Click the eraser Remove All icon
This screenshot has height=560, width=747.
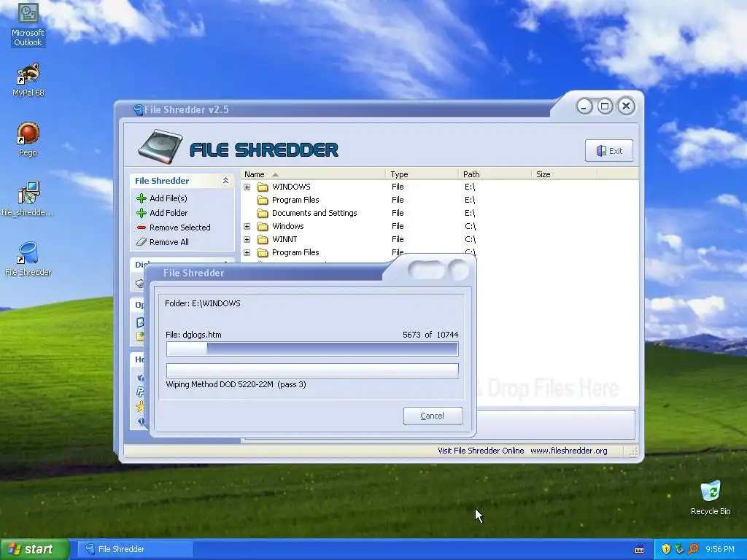142,242
